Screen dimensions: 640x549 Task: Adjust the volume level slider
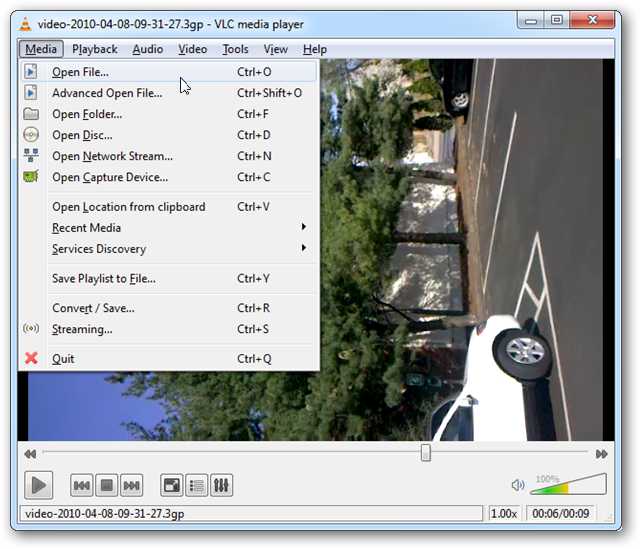coord(568,485)
